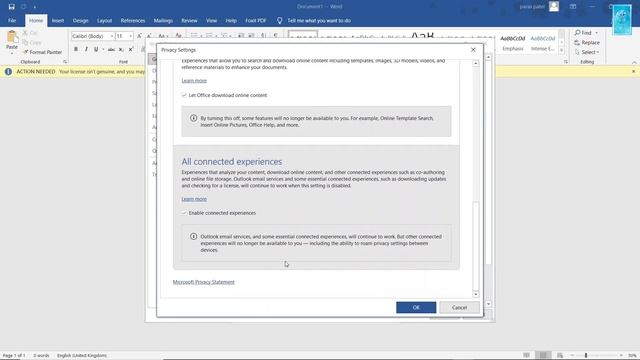Screen dimensions: 640x360
Task: Open the Microsoft Privacy Statement link
Action: click(204, 282)
